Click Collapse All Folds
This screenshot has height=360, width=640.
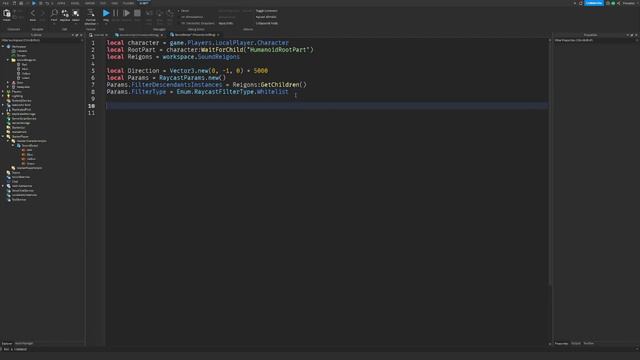[x=267, y=23]
